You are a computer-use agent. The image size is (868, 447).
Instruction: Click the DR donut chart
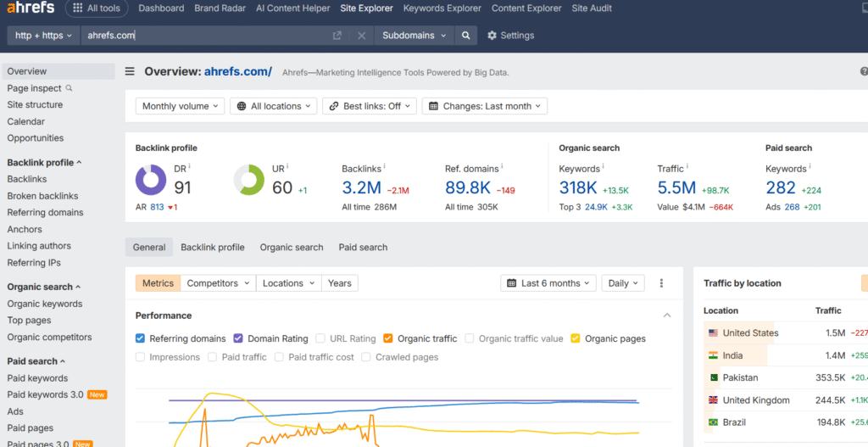click(151, 180)
